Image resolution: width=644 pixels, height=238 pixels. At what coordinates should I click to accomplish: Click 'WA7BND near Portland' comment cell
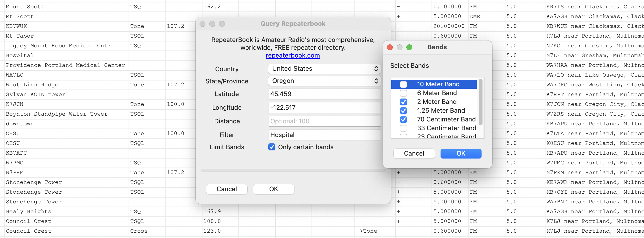(x=594, y=202)
